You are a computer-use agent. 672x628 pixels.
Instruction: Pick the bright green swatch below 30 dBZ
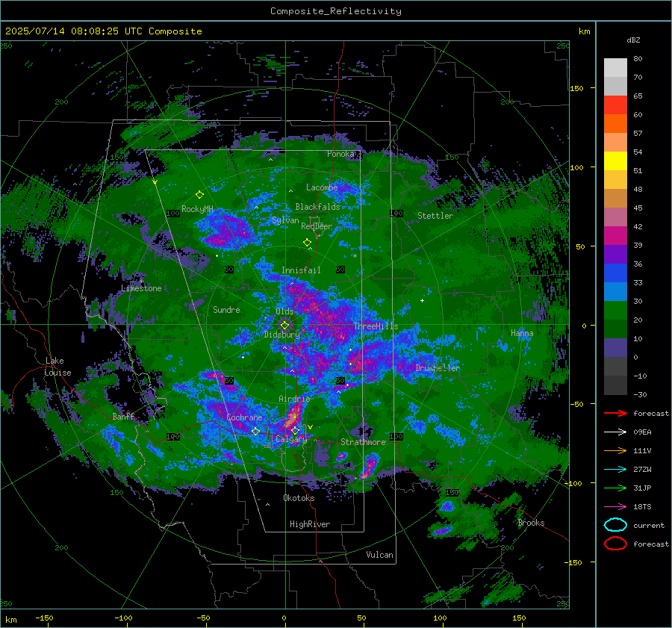click(615, 311)
